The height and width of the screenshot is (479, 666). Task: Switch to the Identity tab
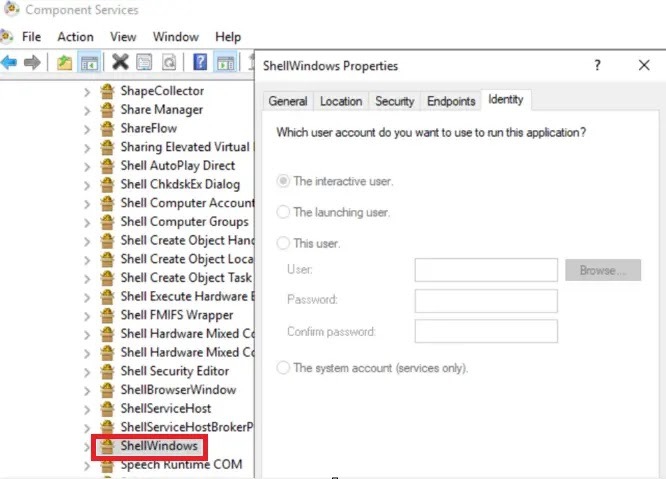506,100
